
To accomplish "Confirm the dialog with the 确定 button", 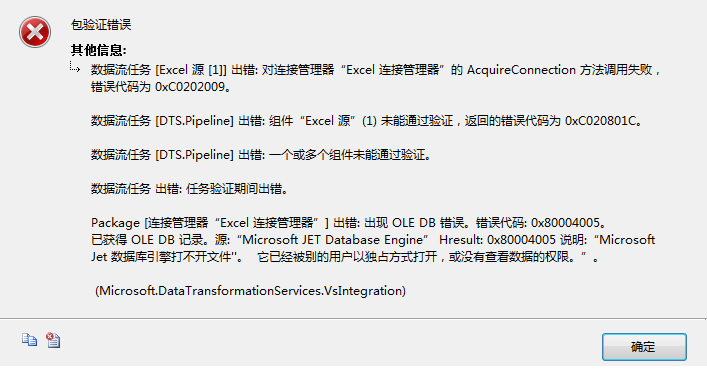I will pyautogui.click(x=644, y=347).
